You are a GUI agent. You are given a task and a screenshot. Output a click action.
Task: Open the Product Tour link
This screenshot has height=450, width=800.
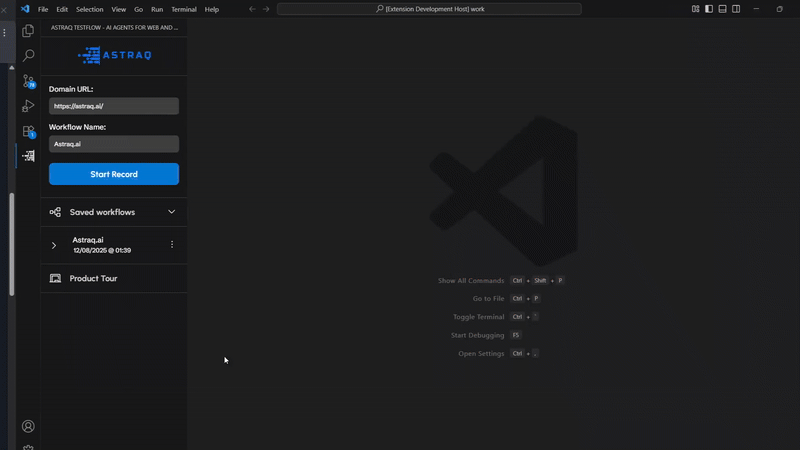click(x=93, y=278)
